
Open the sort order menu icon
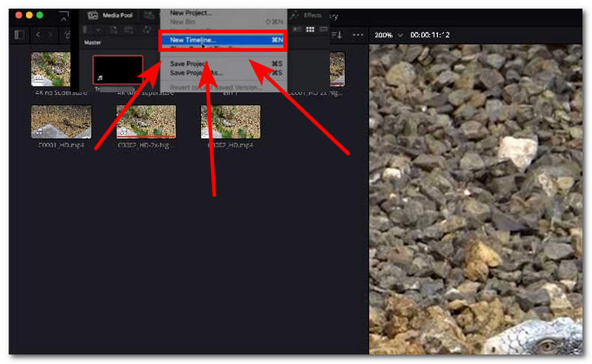[x=337, y=35]
